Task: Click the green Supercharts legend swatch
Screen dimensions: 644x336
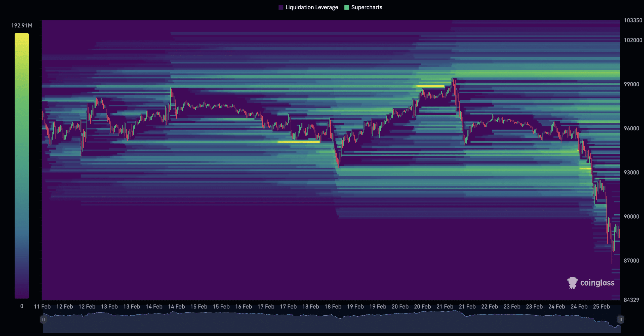Action: coord(347,7)
